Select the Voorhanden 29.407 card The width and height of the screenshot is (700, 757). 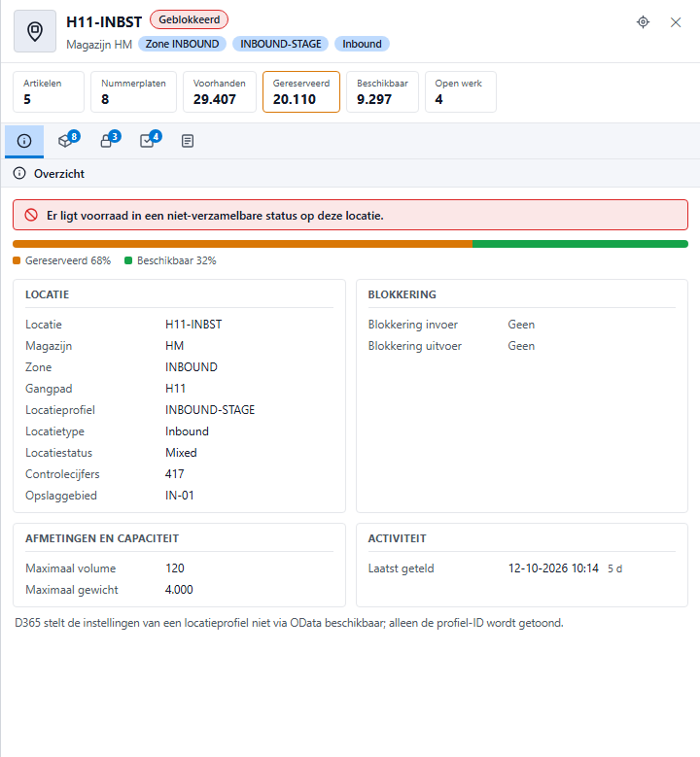(x=220, y=91)
